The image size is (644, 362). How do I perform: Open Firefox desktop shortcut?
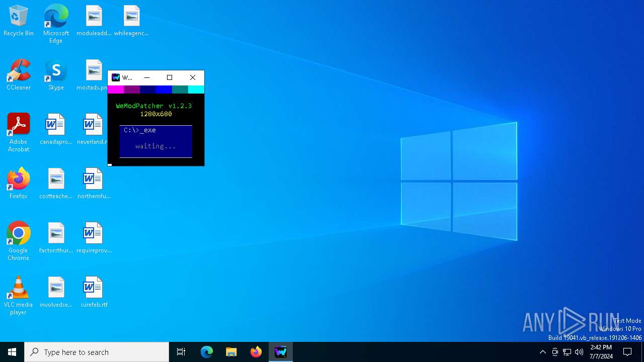click(19, 184)
